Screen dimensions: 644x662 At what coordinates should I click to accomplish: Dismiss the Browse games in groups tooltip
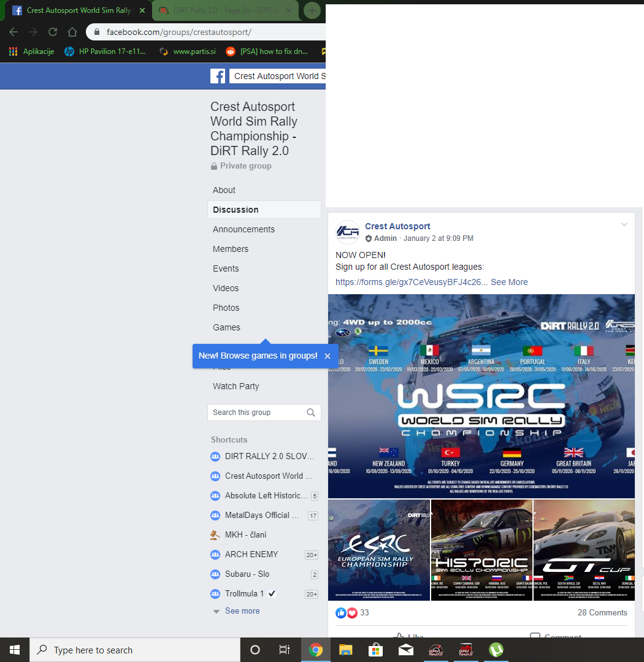pos(328,356)
